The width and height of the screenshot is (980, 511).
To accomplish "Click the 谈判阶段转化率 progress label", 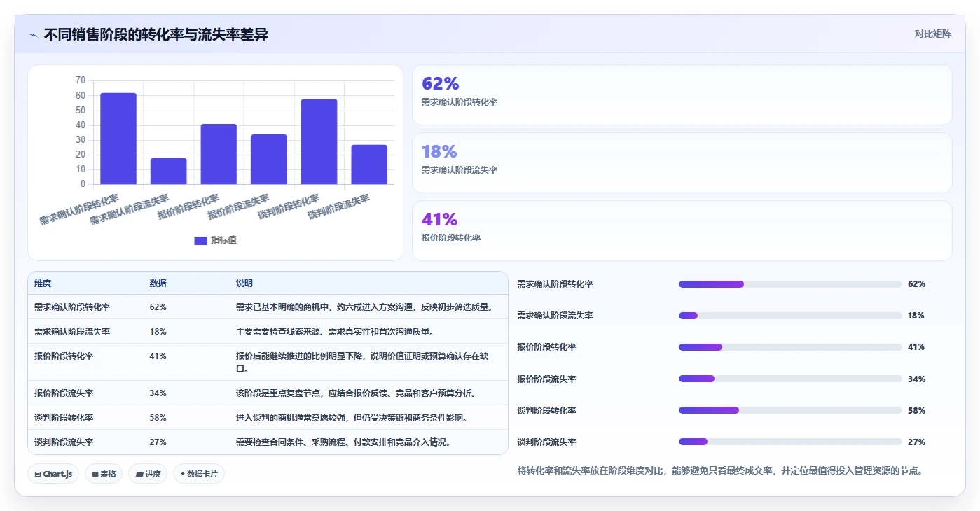I will tap(546, 411).
